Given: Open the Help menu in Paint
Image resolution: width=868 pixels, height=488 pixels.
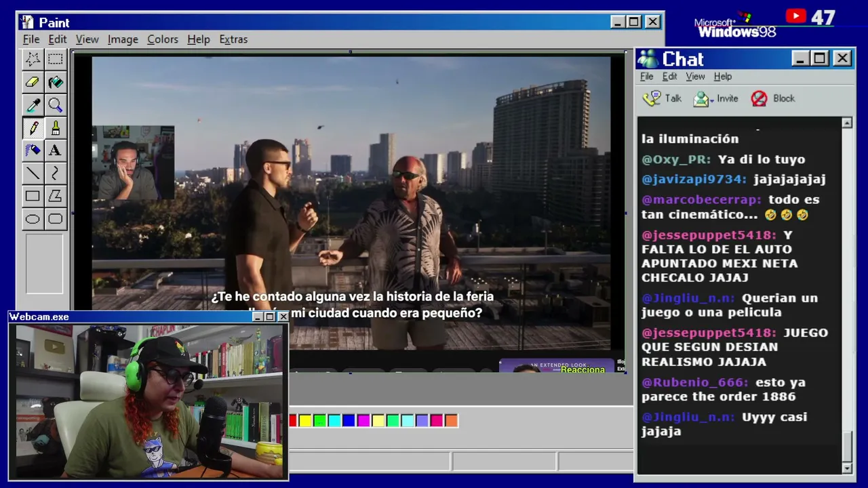Looking at the screenshot, I should pos(199,39).
